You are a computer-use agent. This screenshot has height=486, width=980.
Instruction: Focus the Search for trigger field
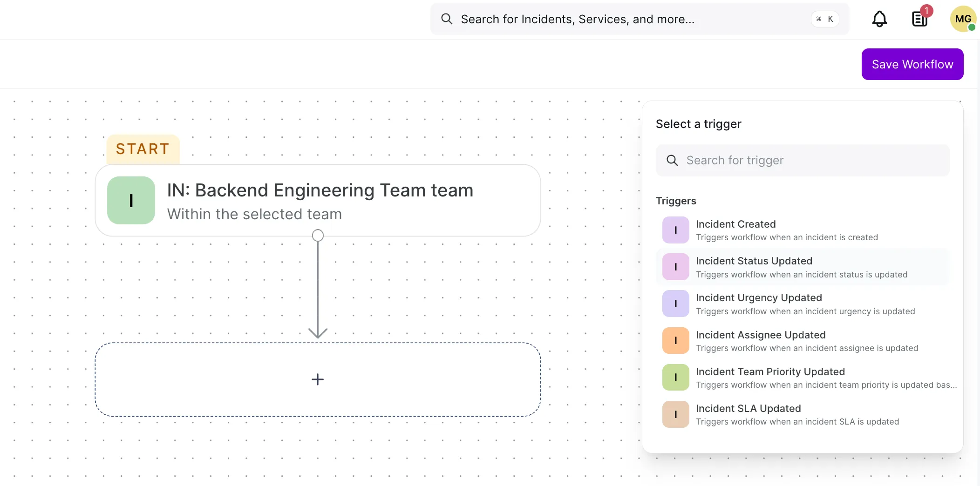point(803,161)
